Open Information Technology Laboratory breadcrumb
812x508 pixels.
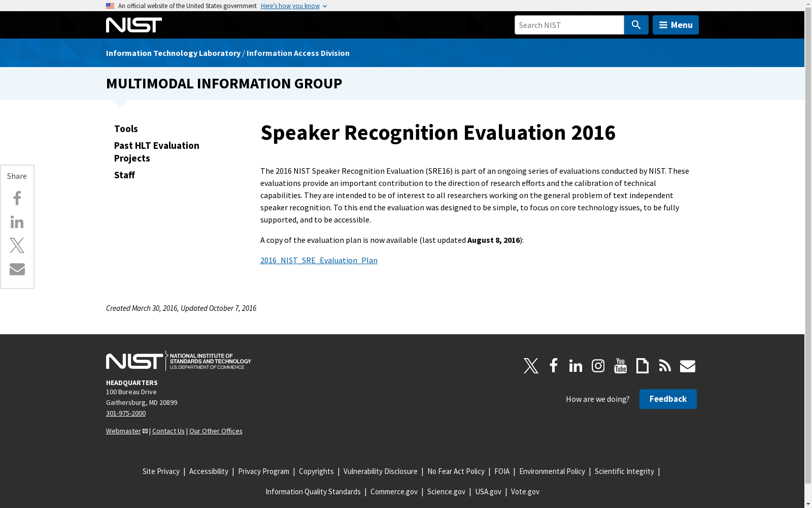[173, 53]
